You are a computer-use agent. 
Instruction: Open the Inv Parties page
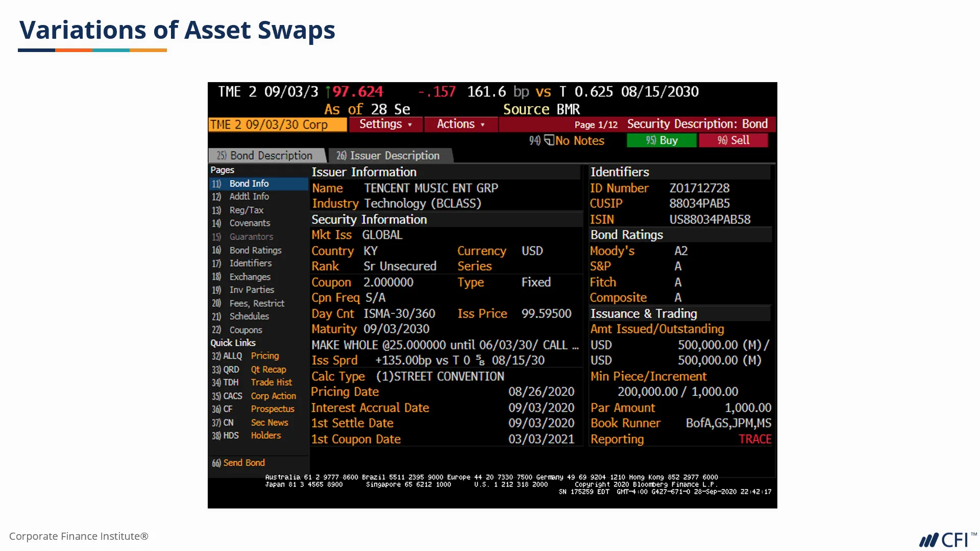click(x=252, y=290)
